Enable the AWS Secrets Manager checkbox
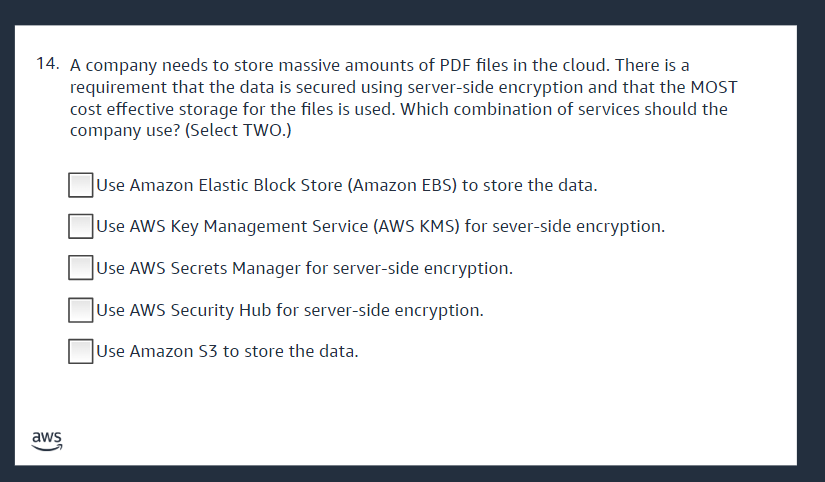 [81, 268]
